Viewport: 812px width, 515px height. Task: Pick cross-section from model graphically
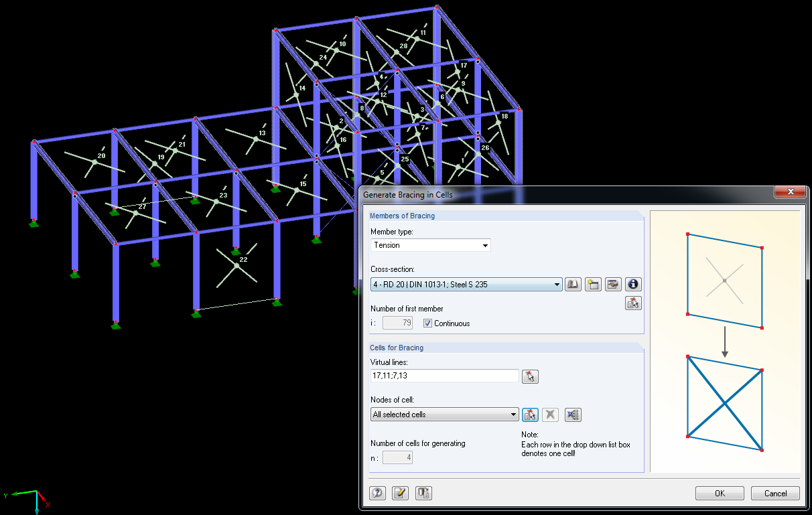(x=634, y=303)
